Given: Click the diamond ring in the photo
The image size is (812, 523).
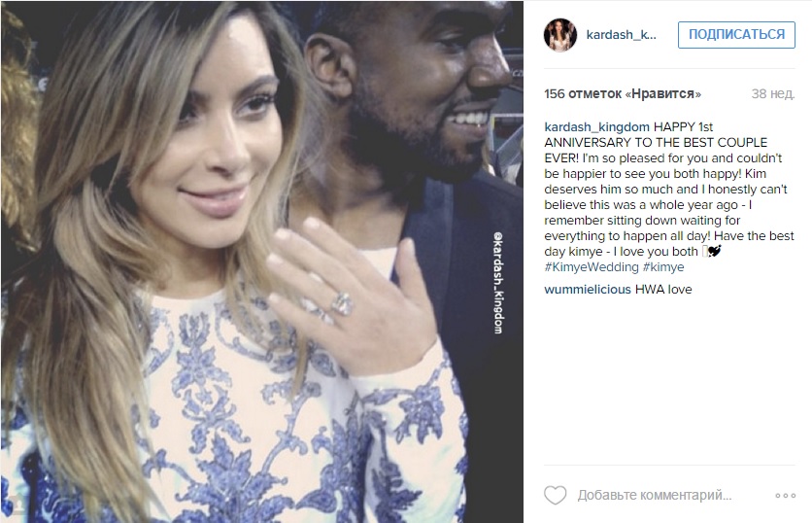Looking at the screenshot, I should coord(341,303).
